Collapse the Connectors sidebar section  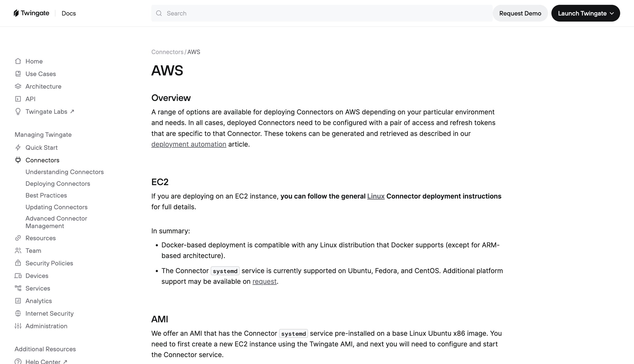point(42,160)
